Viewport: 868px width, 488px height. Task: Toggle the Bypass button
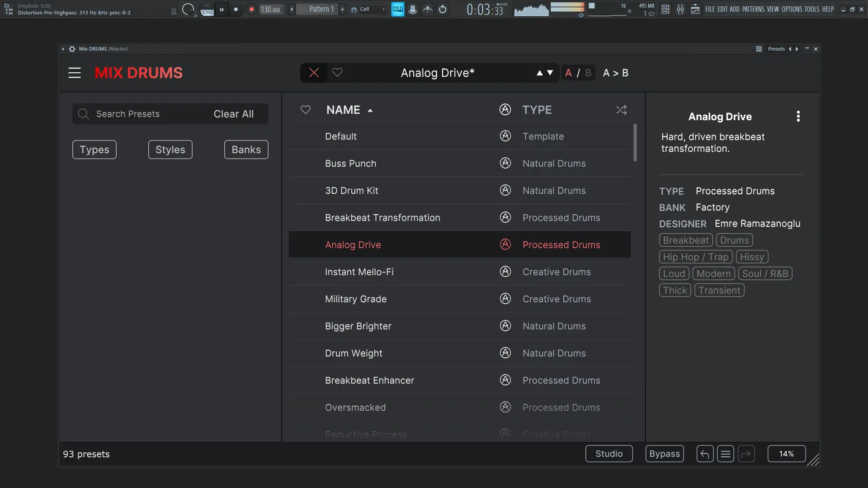[x=665, y=454]
